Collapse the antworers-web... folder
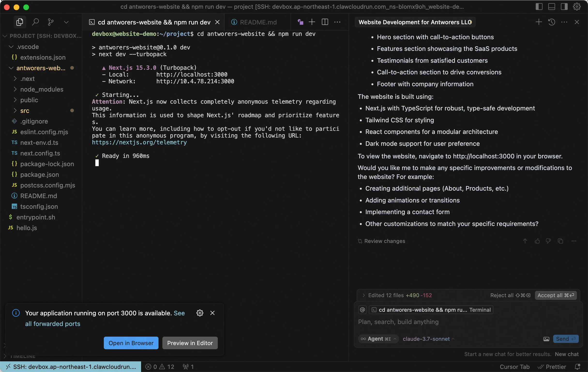 click(41, 68)
